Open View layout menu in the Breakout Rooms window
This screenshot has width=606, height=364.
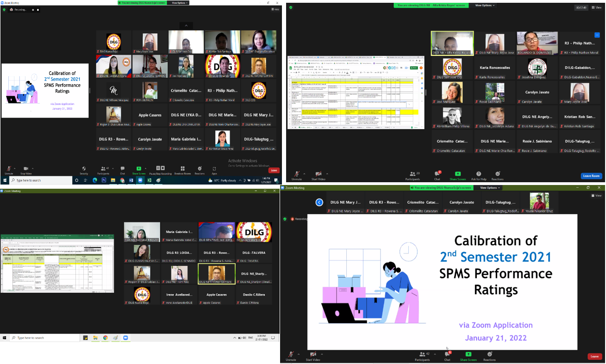point(275,9)
